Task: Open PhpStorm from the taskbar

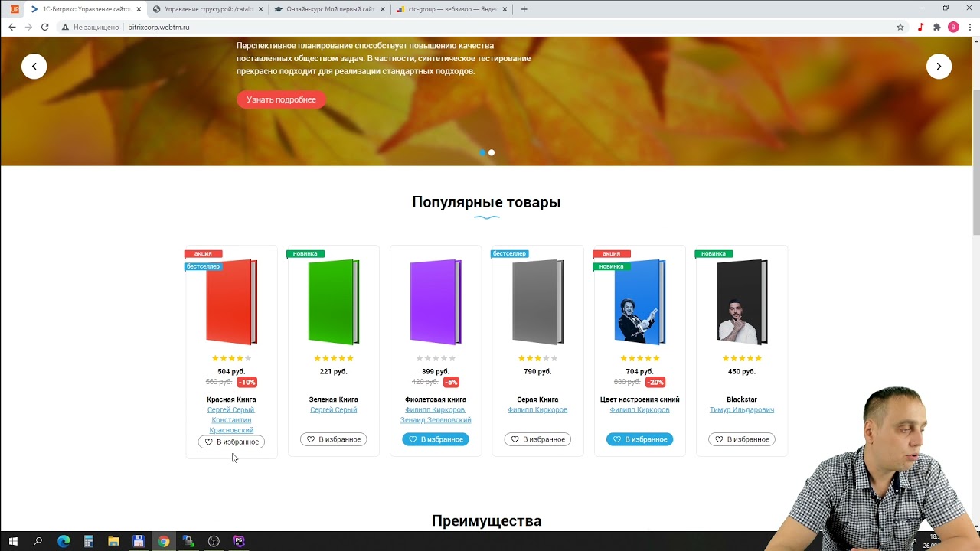Action: click(239, 541)
